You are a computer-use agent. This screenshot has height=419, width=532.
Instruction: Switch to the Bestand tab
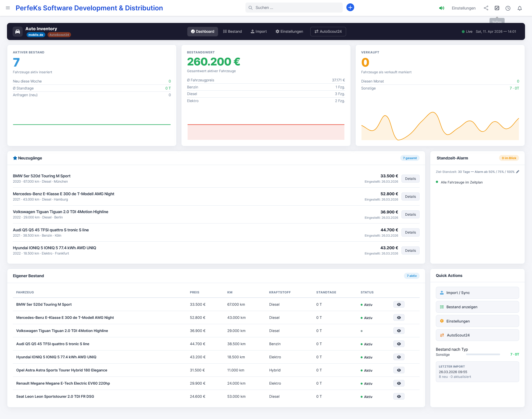click(x=232, y=32)
